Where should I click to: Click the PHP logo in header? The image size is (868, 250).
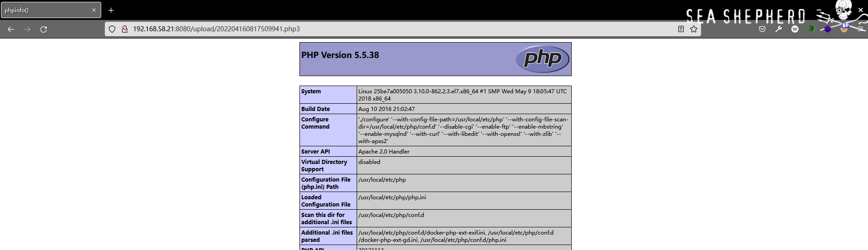click(x=543, y=59)
